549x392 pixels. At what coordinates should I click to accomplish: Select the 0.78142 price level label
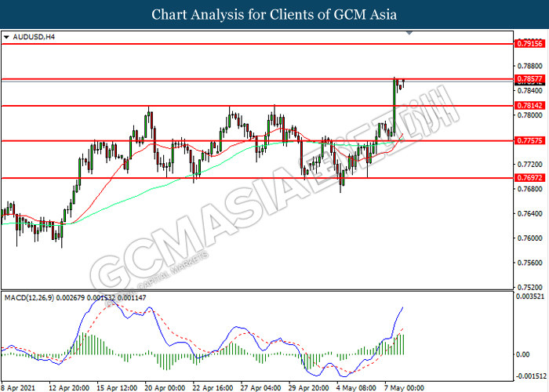[530, 105]
